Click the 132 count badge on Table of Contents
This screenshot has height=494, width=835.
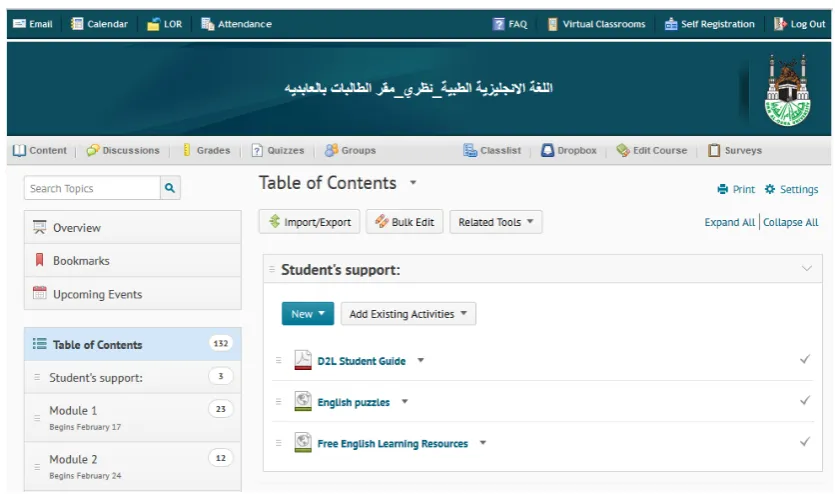220,343
